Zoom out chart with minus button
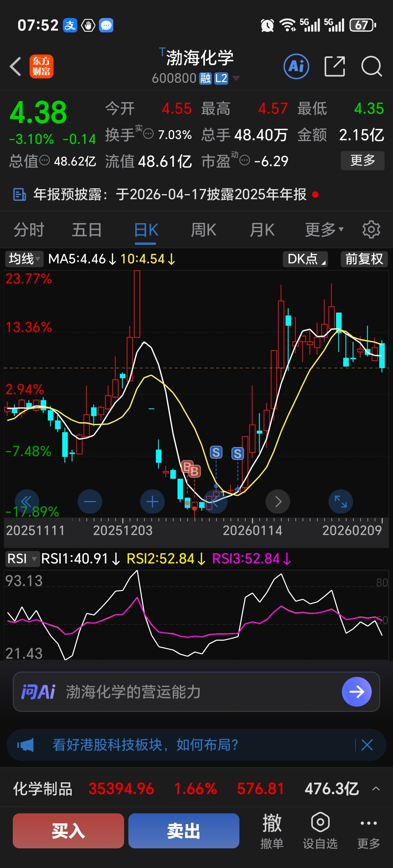Screen dimensions: 393x868 pos(90,501)
